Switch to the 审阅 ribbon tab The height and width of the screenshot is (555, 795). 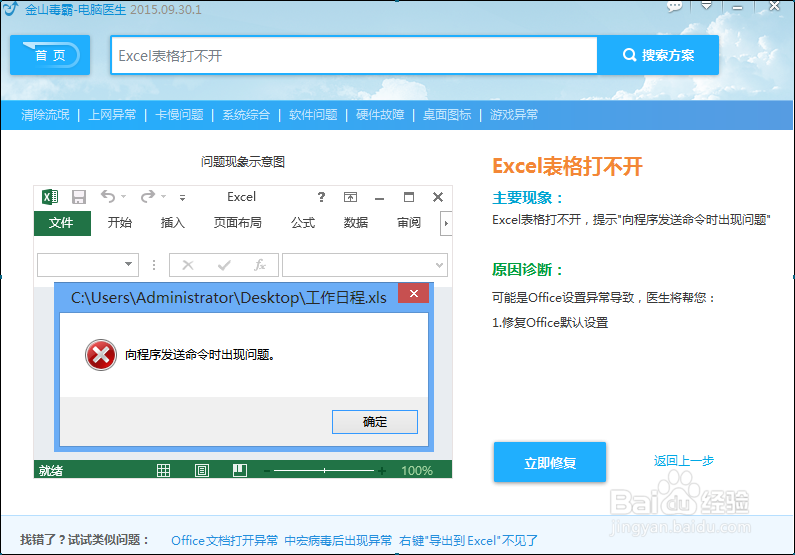[x=409, y=223]
